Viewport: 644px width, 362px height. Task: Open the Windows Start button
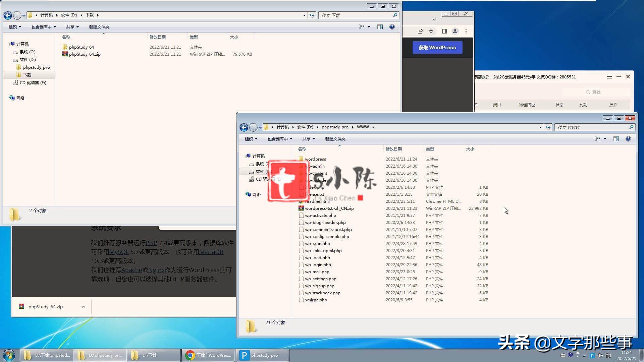tap(9, 355)
